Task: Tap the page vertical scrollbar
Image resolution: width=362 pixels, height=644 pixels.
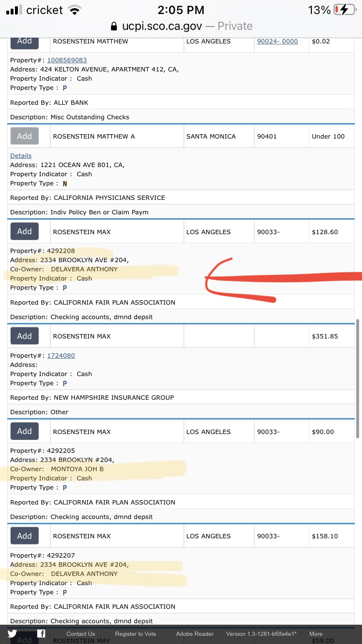Action: click(357, 378)
